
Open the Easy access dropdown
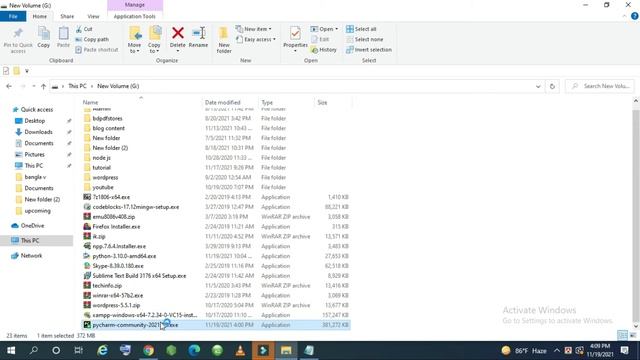click(x=256, y=40)
